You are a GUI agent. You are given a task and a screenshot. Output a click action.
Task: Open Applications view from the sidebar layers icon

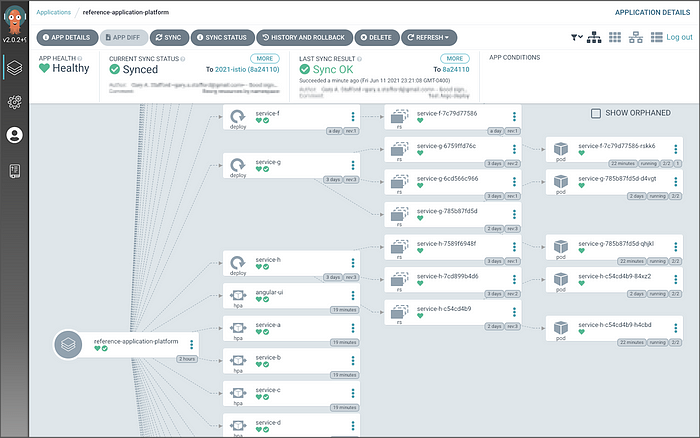pyautogui.click(x=14, y=67)
